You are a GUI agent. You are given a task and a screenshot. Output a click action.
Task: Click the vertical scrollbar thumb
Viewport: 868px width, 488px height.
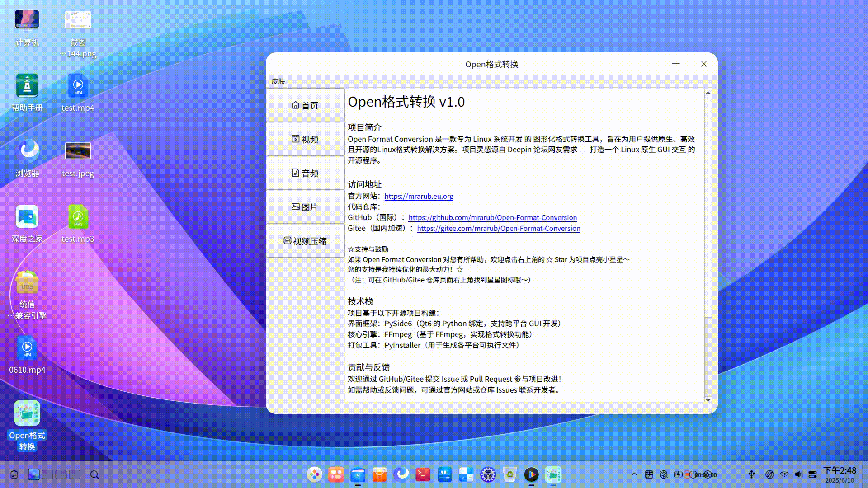pos(708,206)
